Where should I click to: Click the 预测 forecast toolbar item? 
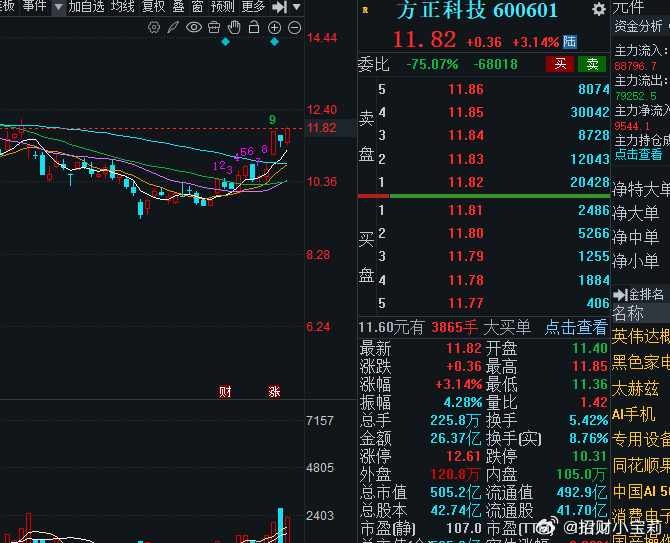coord(222,6)
